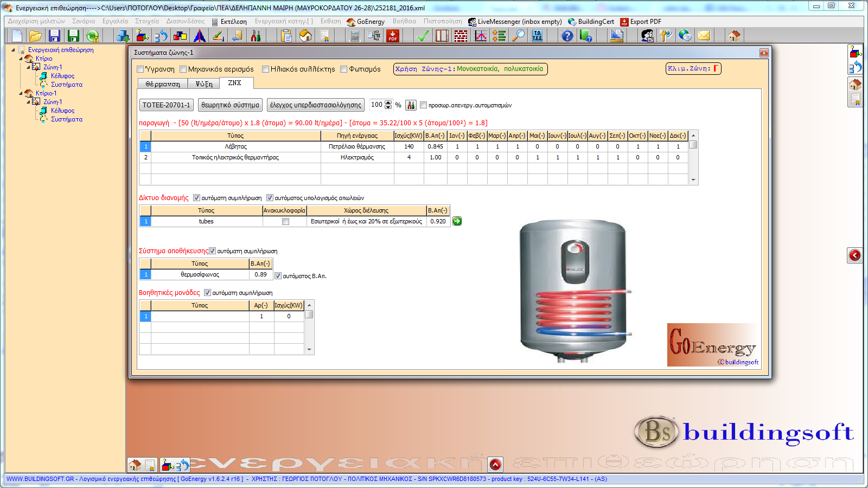Click the red PDF export toolbar icon
868x488 pixels.
coord(392,36)
